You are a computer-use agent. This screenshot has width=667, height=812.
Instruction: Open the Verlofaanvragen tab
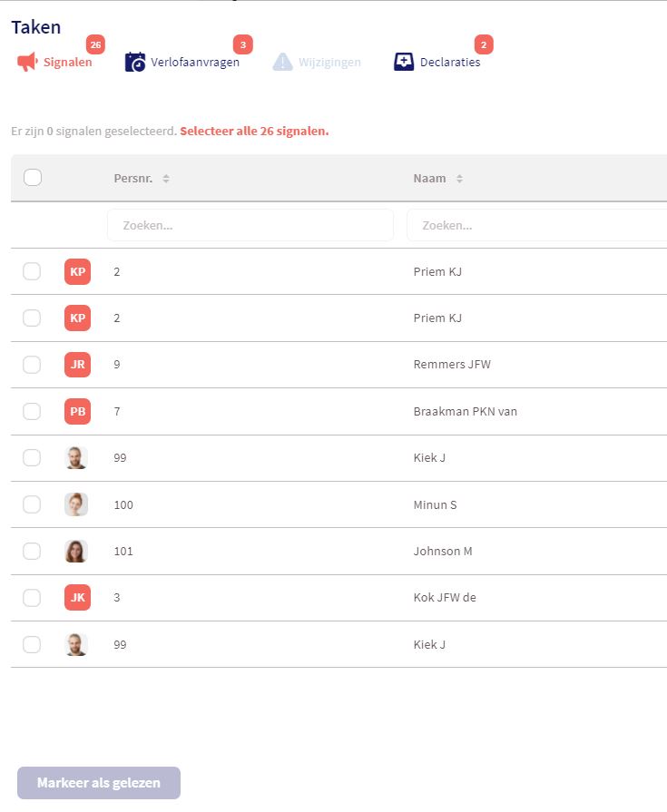pos(195,63)
